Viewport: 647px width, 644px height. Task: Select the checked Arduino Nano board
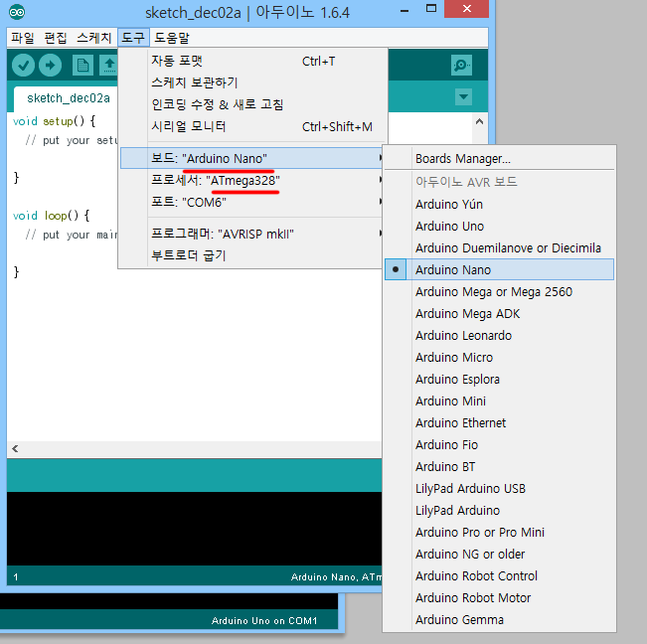point(499,269)
